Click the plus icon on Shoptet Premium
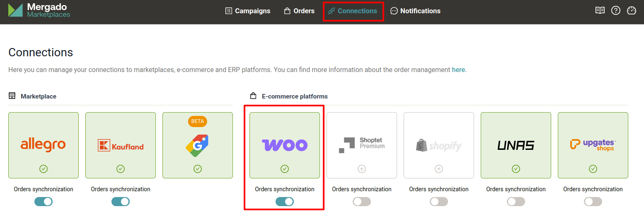 (362, 169)
